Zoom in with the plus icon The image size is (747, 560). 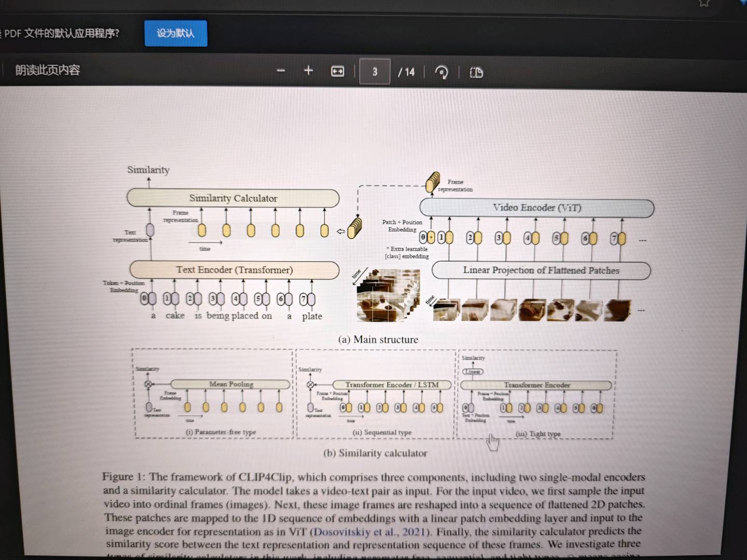(308, 71)
